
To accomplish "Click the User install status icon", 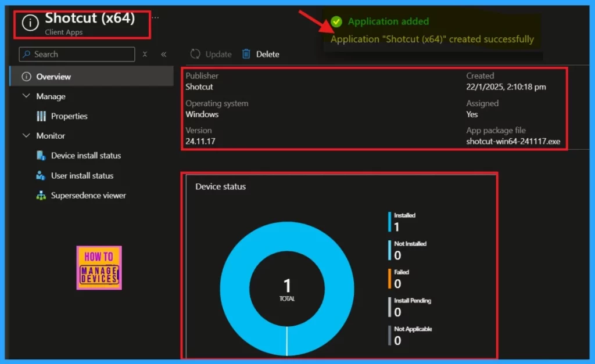I will (x=41, y=175).
